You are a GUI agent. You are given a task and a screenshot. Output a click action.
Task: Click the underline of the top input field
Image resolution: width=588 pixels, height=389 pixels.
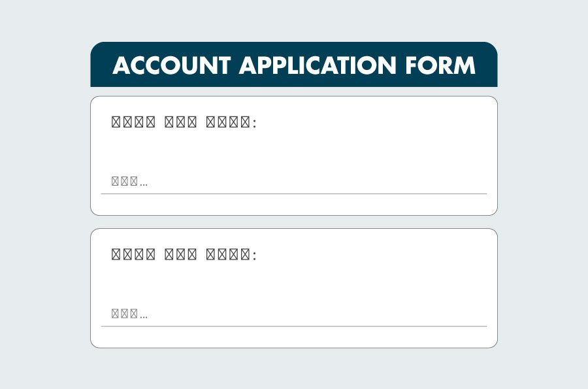(x=294, y=194)
